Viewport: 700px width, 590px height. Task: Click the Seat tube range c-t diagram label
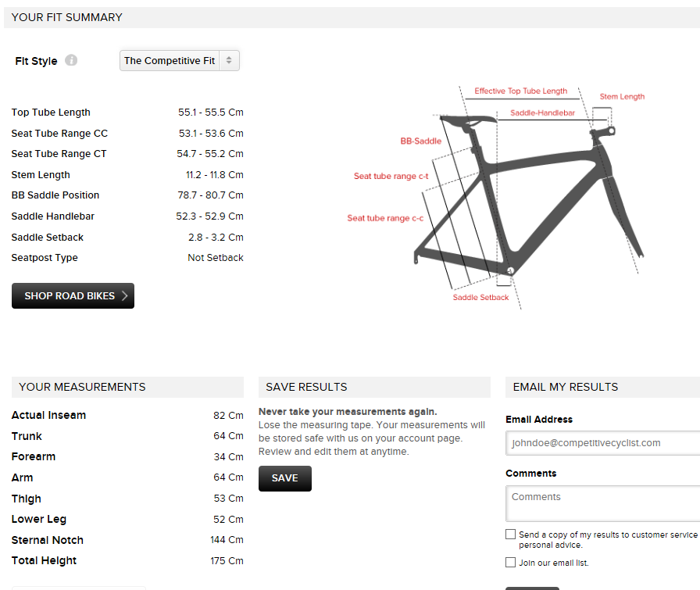tap(391, 177)
